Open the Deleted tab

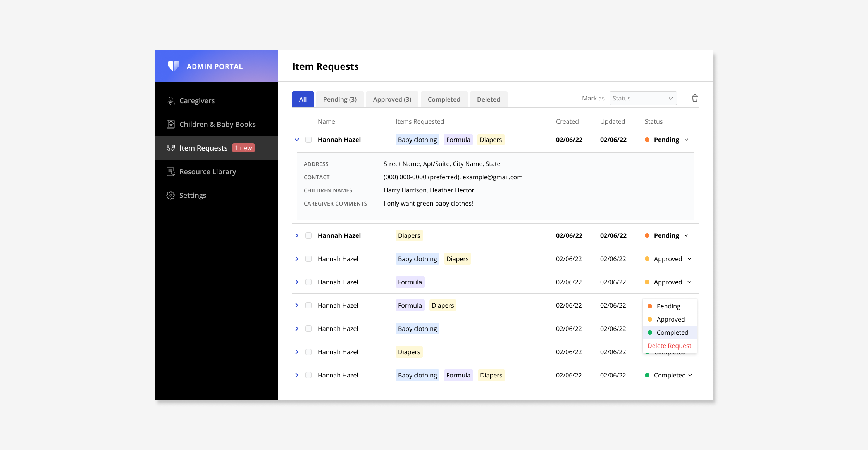coord(488,99)
